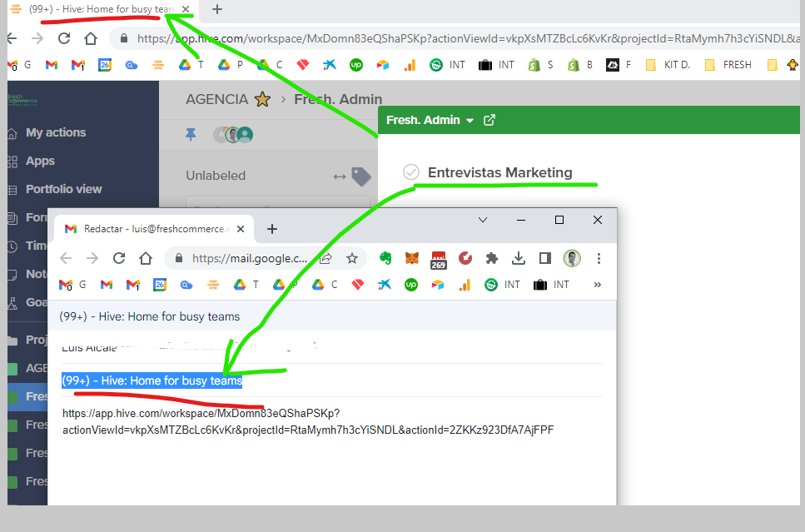Viewport: 805px width, 532px height.
Task: Open MetaMask fox extension
Action: [412, 258]
